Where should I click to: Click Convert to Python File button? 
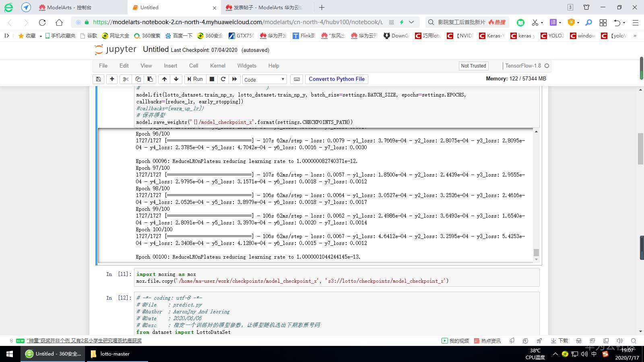pyautogui.click(x=336, y=79)
